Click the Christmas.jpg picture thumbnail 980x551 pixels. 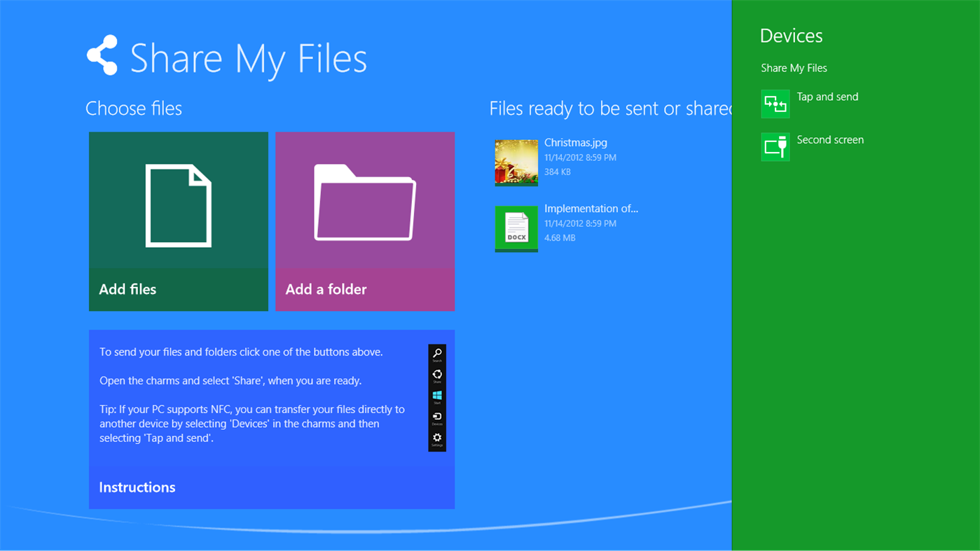(x=516, y=162)
